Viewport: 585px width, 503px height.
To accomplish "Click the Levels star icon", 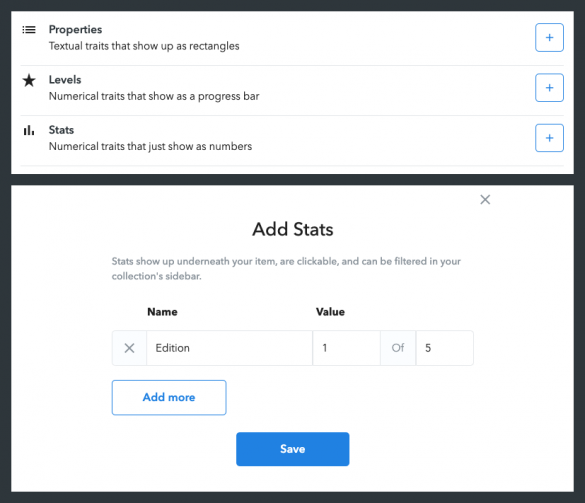I will 29,80.
